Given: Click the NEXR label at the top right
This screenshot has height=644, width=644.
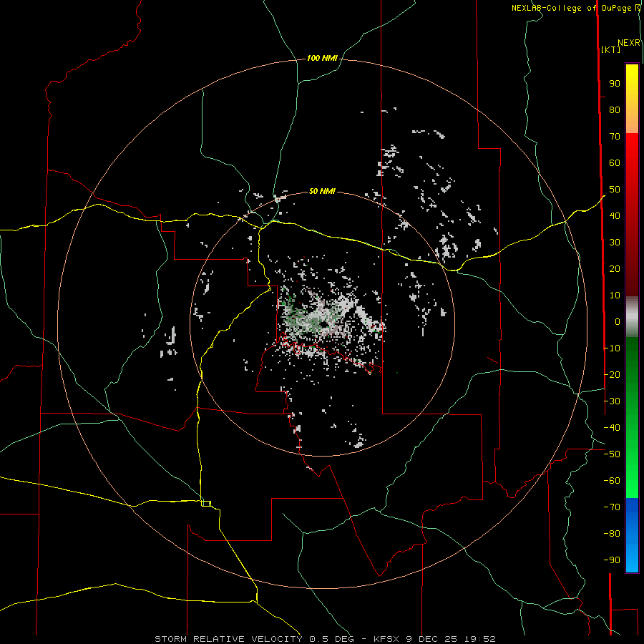Looking at the screenshot, I should pos(629,43).
